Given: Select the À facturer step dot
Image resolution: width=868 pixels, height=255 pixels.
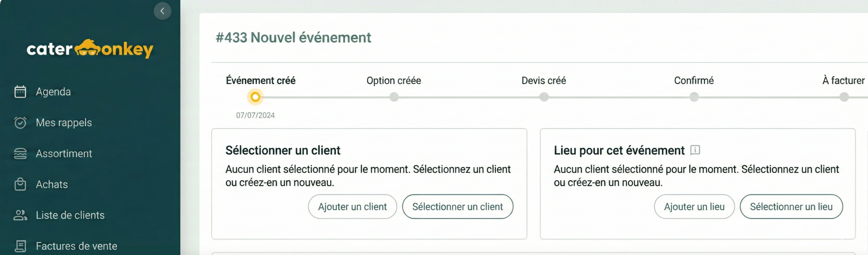Looking at the screenshot, I should pos(844,97).
